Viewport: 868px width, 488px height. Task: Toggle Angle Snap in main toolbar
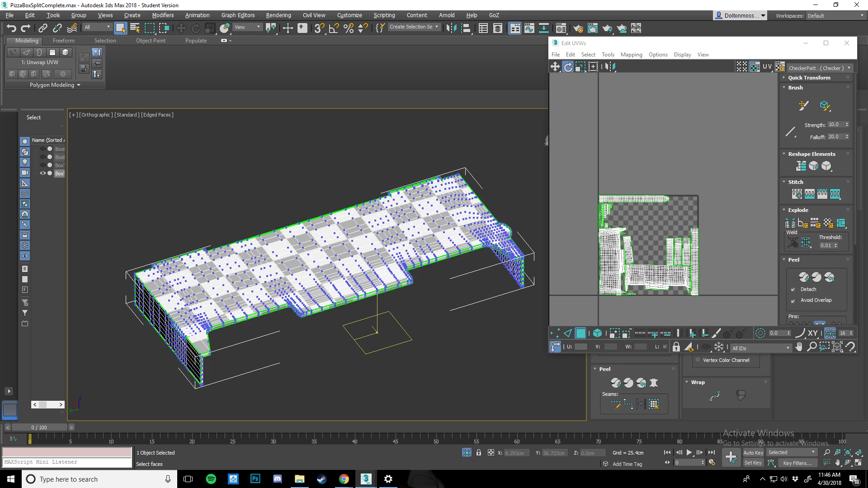(334, 28)
